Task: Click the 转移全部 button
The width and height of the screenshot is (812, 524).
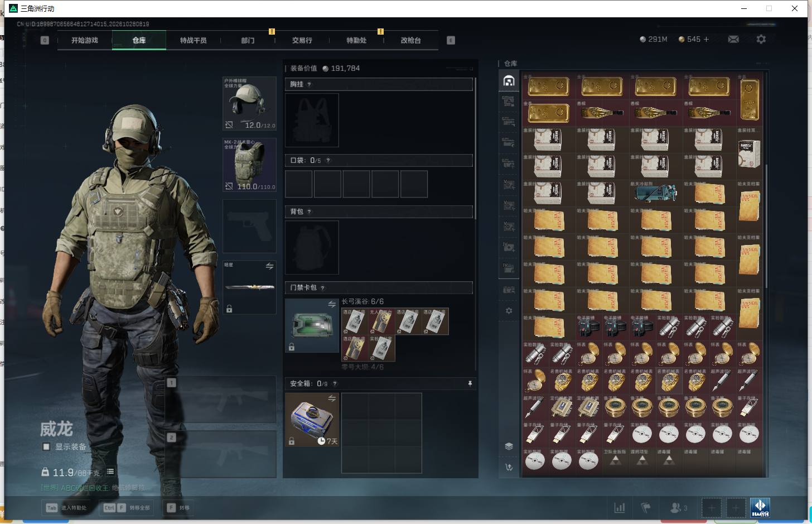Action: point(127,508)
